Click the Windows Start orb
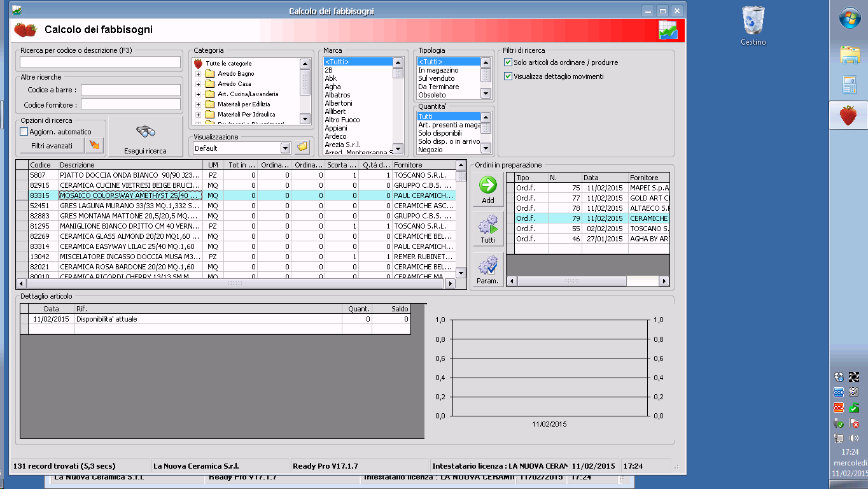The width and height of the screenshot is (868, 489). pos(850,18)
